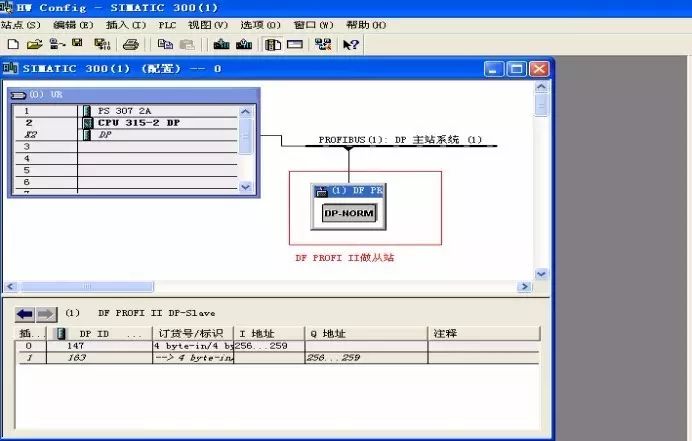Minimize the SIMATIC 300(1) configuration window
The width and height of the screenshot is (692, 441).
(494, 69)
